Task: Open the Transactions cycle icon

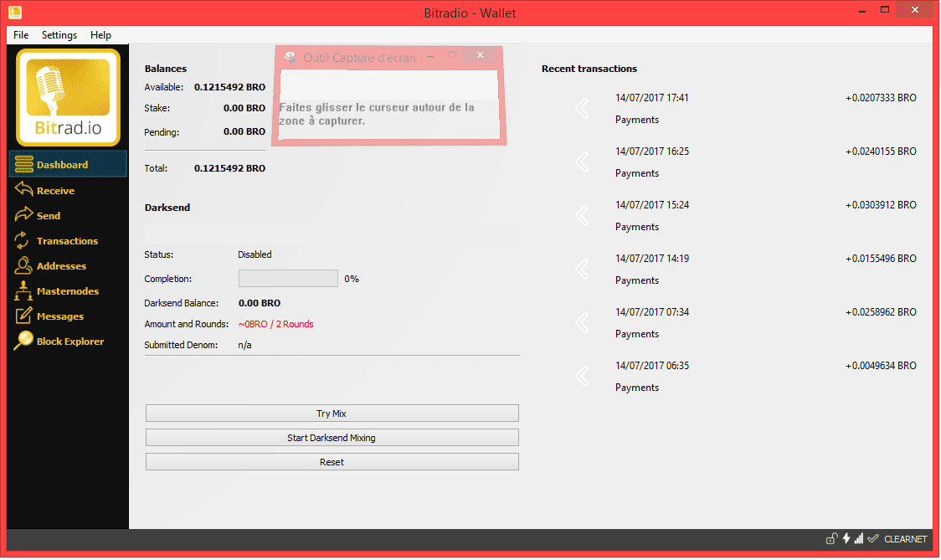Action: [x=23, y=241]
